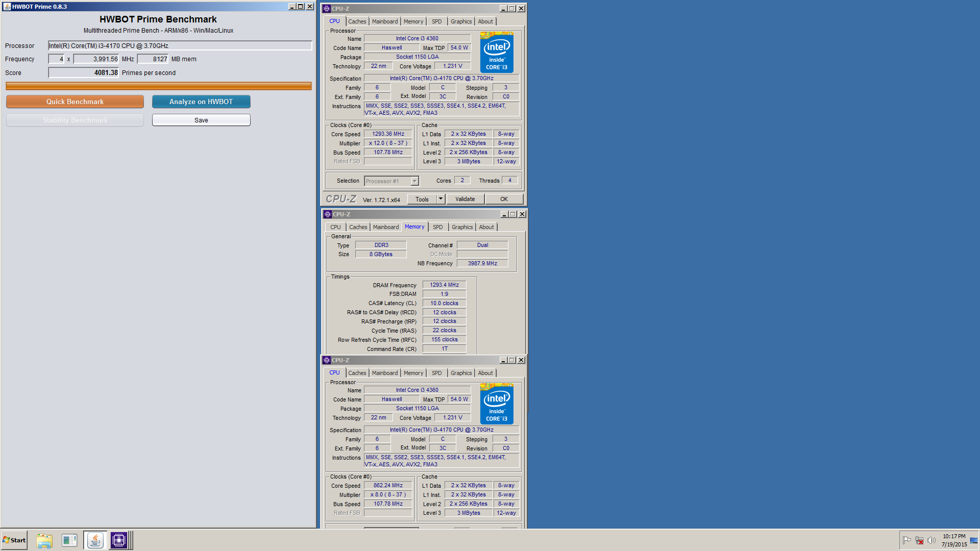Click the x 12.0 ( 8 - 37 ) multiplier value

tap(388, 143)
